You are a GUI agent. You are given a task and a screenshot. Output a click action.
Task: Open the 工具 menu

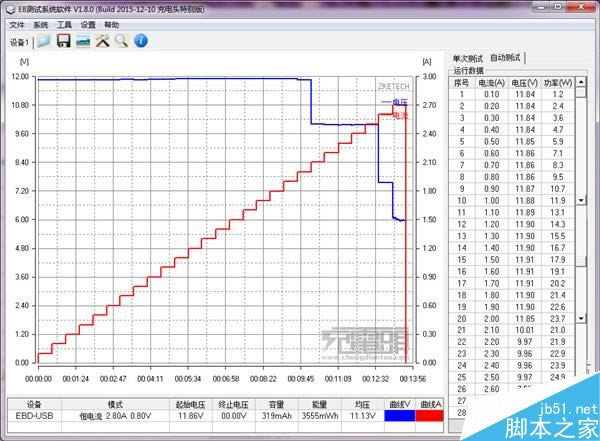pos(64,24)
